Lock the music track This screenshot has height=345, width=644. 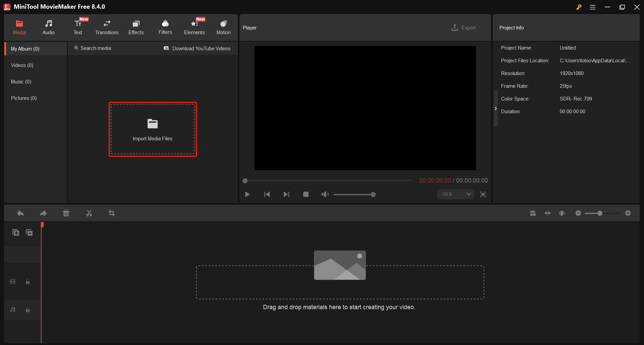[x=28, y=310]
